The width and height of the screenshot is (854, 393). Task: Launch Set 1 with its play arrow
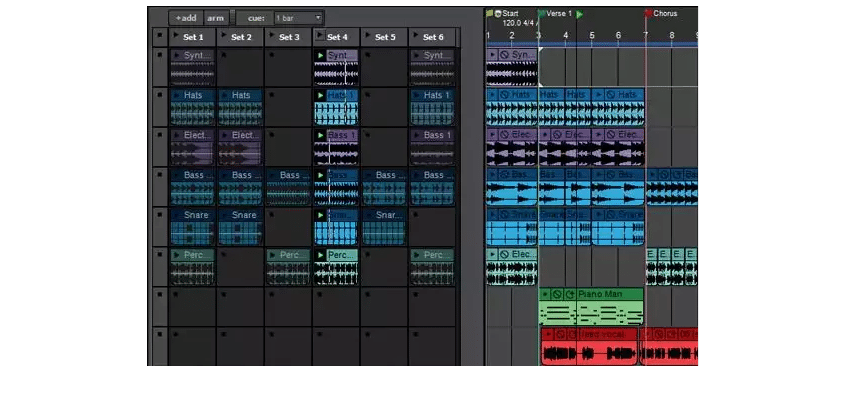[175, 36]
